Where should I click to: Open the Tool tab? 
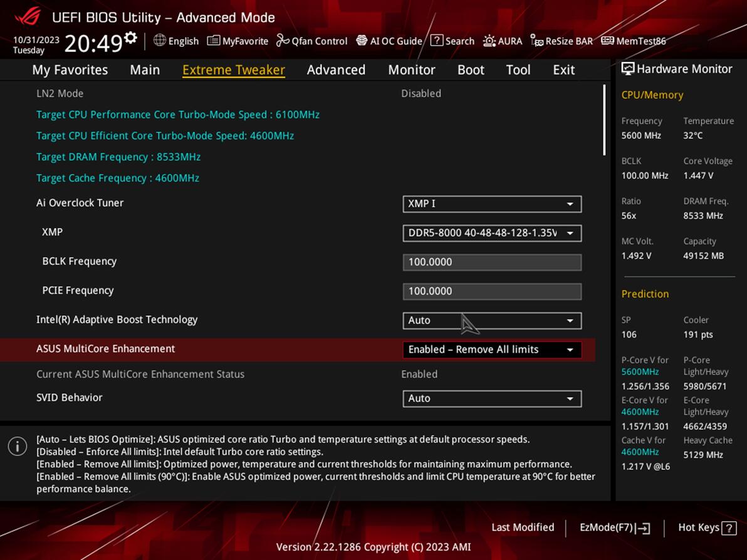(518, 70)
